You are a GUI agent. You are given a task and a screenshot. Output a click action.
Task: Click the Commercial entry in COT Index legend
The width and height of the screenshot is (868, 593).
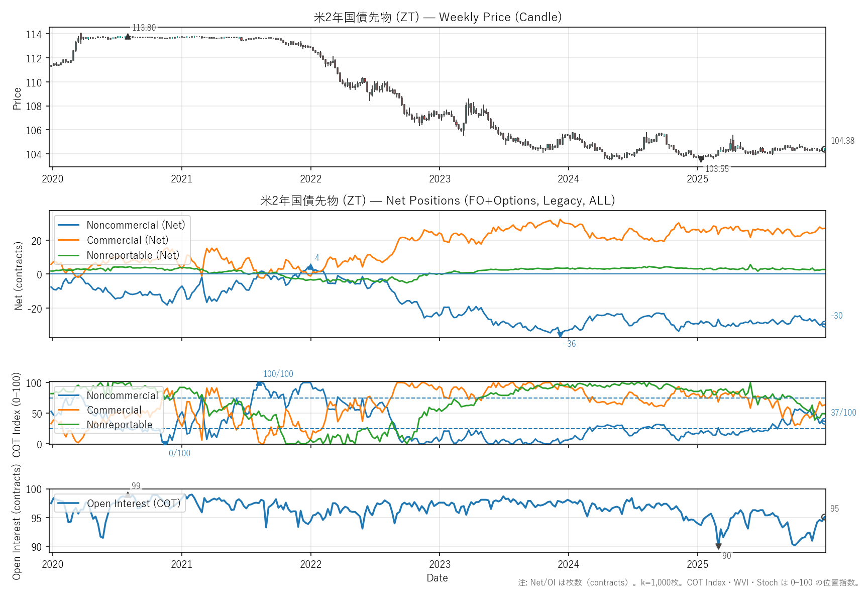[114, 410]
